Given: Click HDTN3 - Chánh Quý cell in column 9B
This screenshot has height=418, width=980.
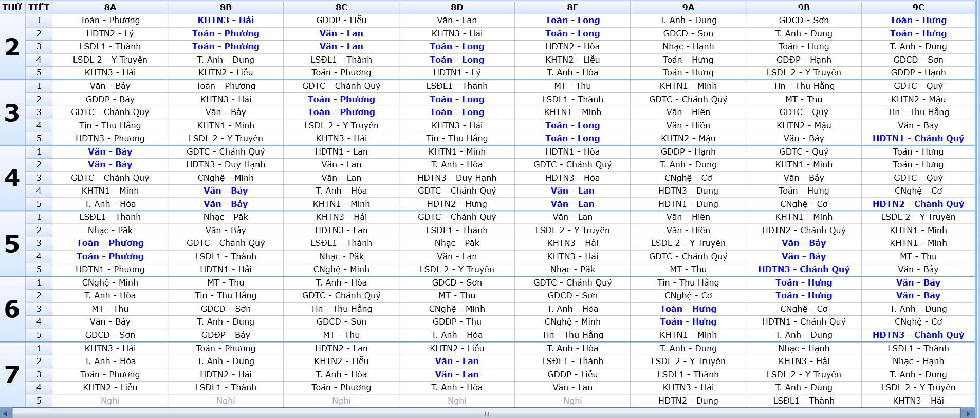Looking at the screenshot, I should 804,269.
